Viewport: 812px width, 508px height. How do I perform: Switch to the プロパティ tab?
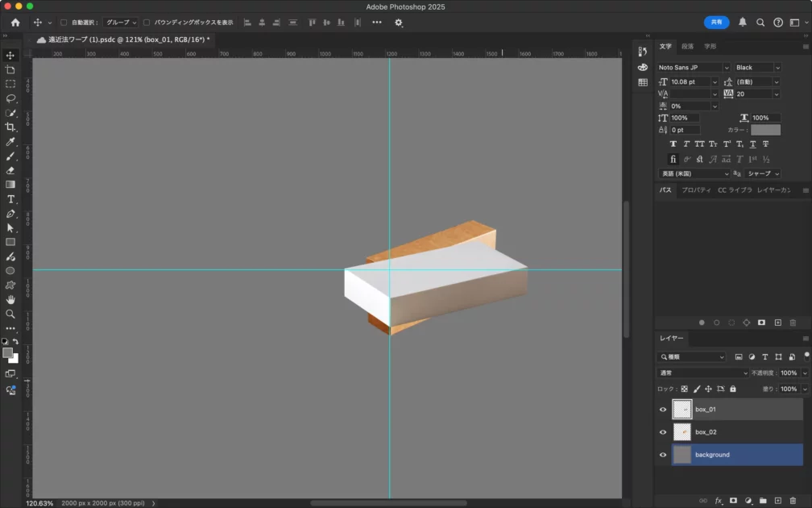point(696,190)
